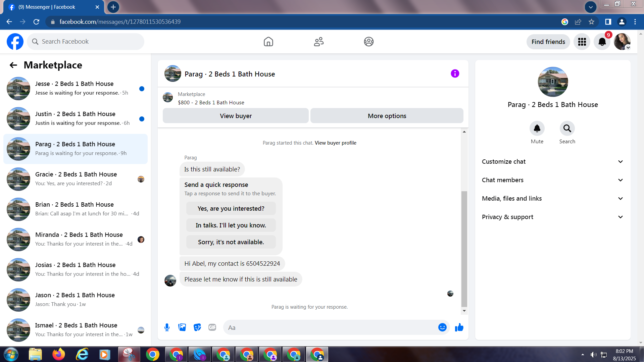This screenshot has width=644, height=362.
Task: Expand Chat members section
Action: tap(553, 180)
